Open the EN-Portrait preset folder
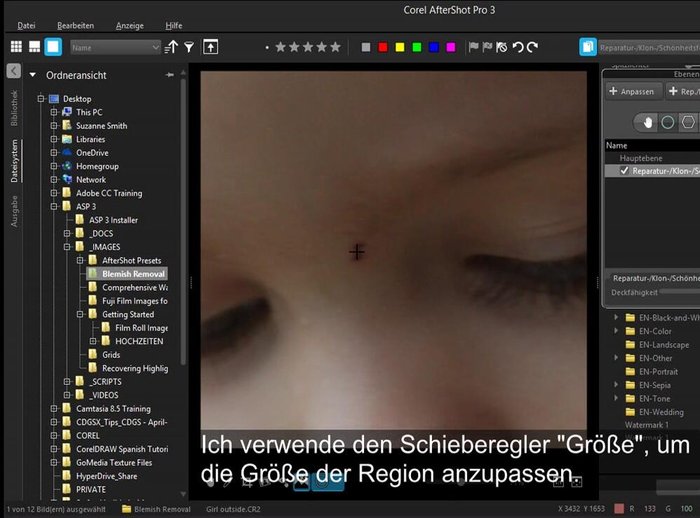The height and width of the screenshot is (518, 700). pyautogui.click(x=658, y=372)
